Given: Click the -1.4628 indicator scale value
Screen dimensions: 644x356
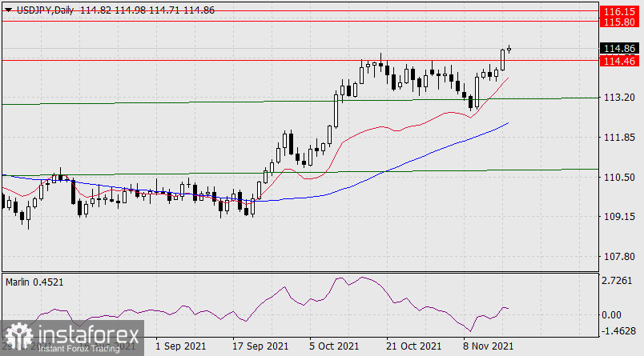Looking at the screenshot, I should [x=618, y=330].
